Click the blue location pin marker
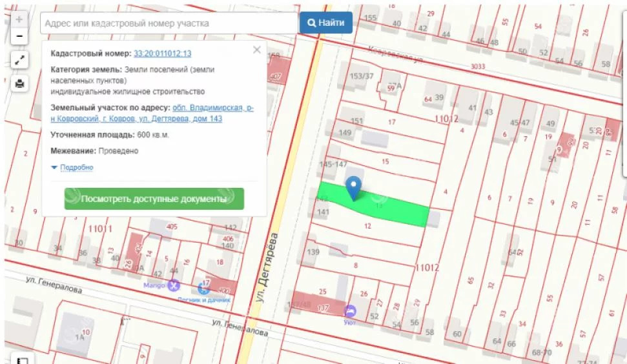Image resolution: width=627 pixels, height=364 pixels. pyautogui.click(x=353, y=187)
